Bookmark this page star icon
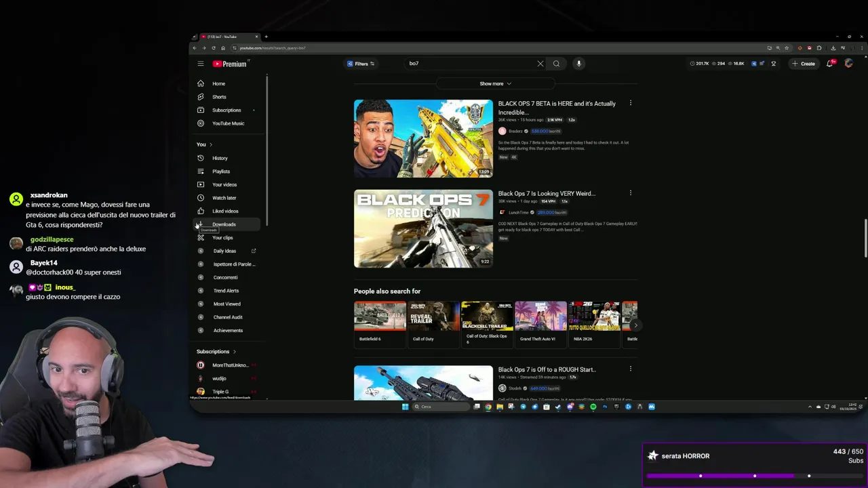This screenshot has height=488, width=868. point(787,48)
